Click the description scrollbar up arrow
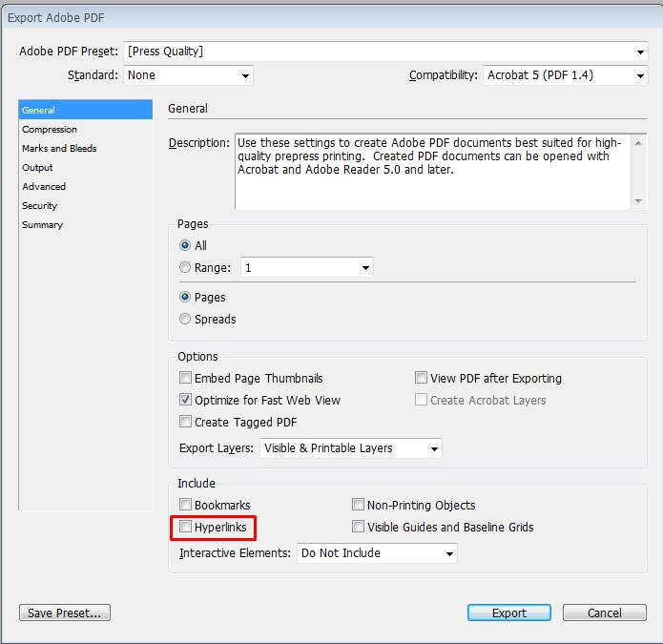Screen dimensions: 663x644 click(x=638, y=143)
